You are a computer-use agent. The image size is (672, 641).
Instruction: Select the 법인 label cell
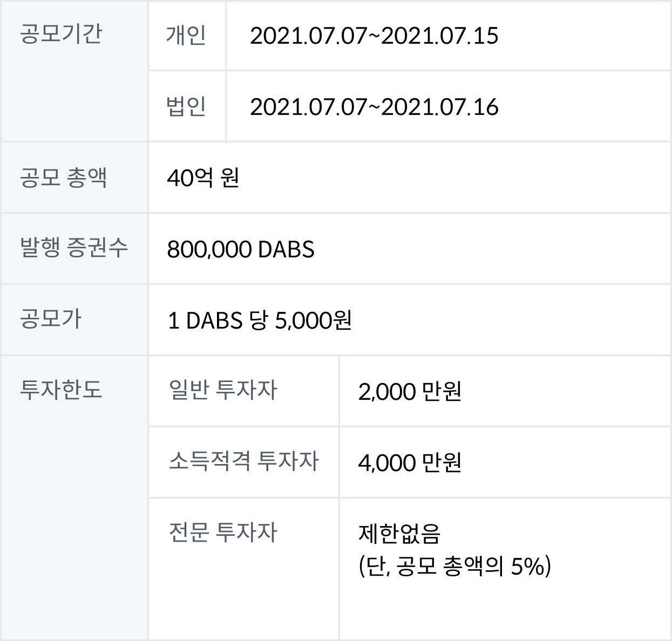(187, 106)
